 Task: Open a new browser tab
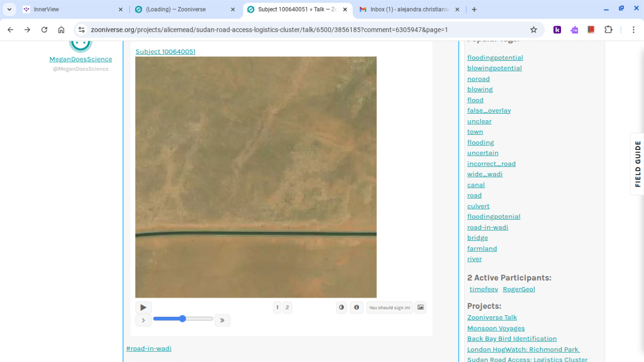click(474, 10)
